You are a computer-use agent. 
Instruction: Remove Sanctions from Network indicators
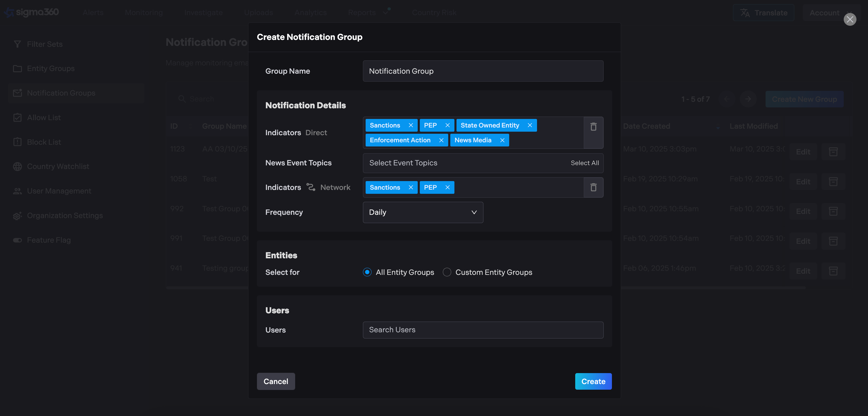pos(410,187)
